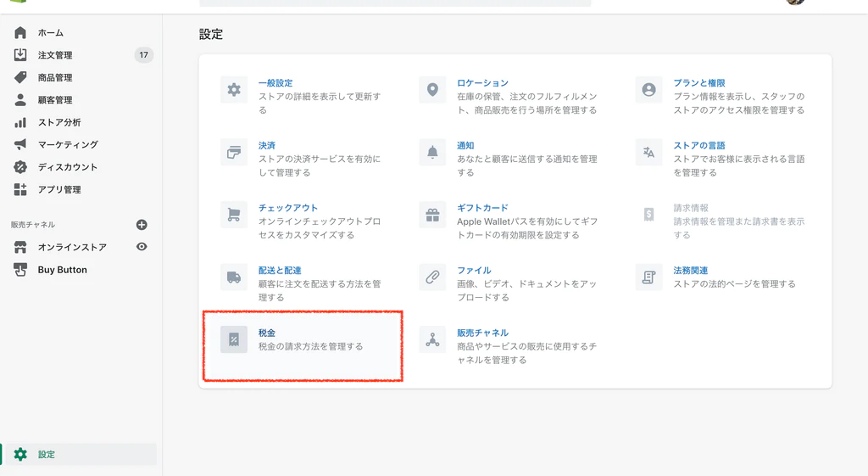Open ホーム in the sidebar

pos(50,33)
